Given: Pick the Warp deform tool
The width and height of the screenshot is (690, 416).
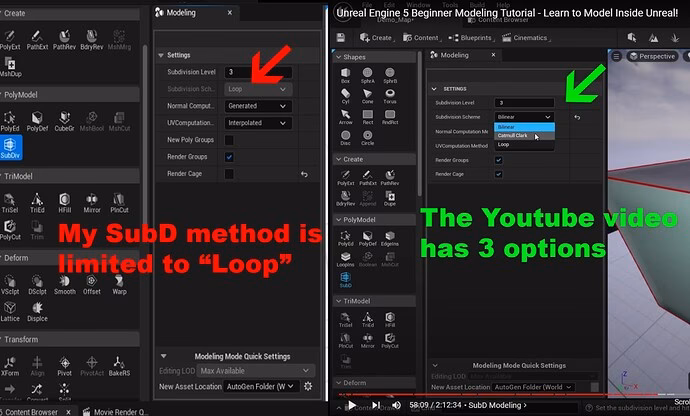Looking at the screenshot, I should click(x=119, y=284).
